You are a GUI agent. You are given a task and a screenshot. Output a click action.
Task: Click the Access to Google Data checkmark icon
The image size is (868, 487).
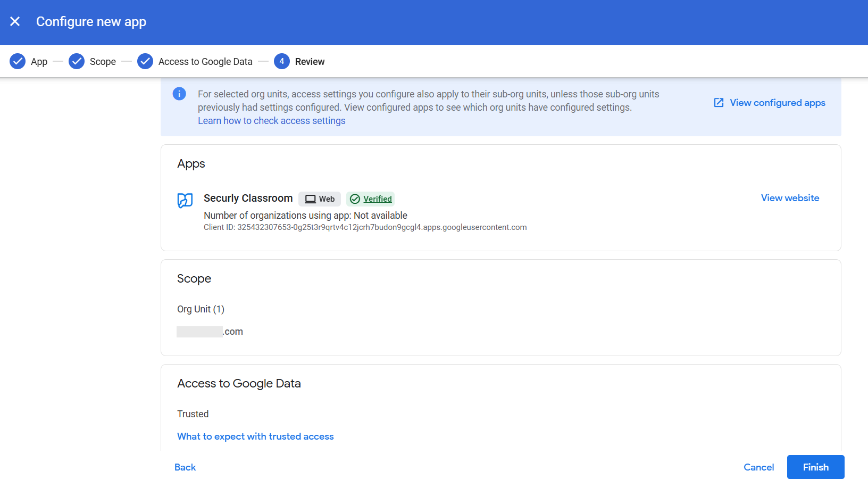pyautogui.click(x=145, y=61)
